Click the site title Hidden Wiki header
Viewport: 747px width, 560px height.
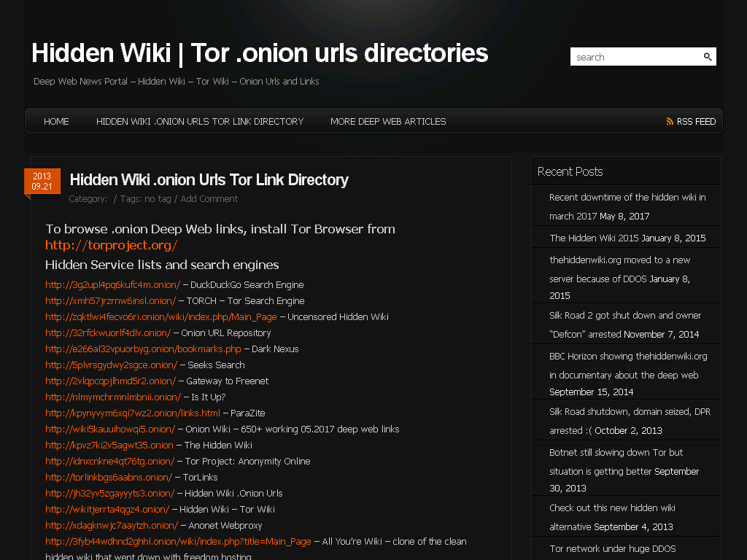pyautogui.click(x=260, y=52)
